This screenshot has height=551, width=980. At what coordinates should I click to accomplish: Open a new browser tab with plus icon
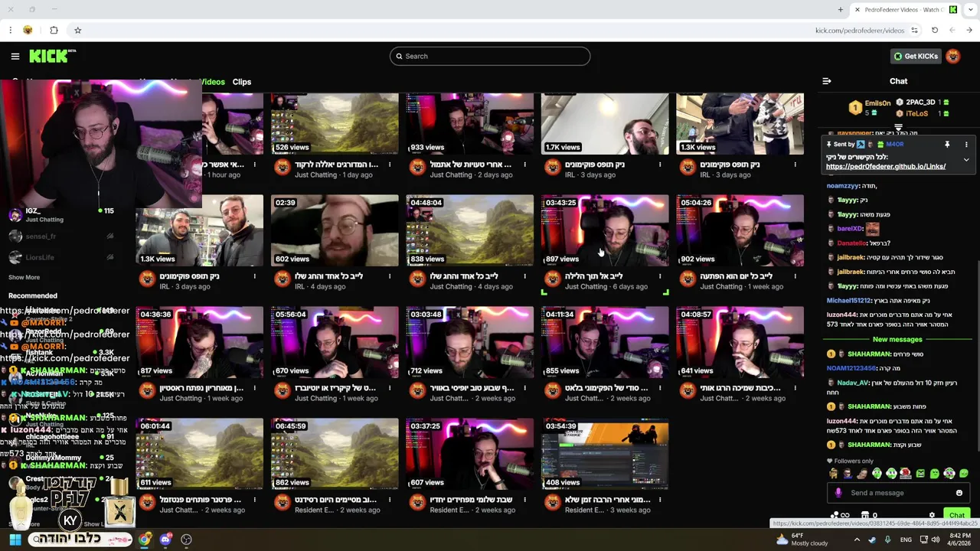pyautogui.click(x=841, y=10)
